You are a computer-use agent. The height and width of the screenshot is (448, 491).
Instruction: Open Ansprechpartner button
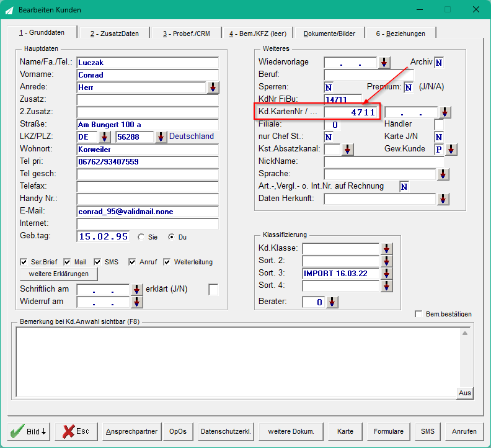131,432
